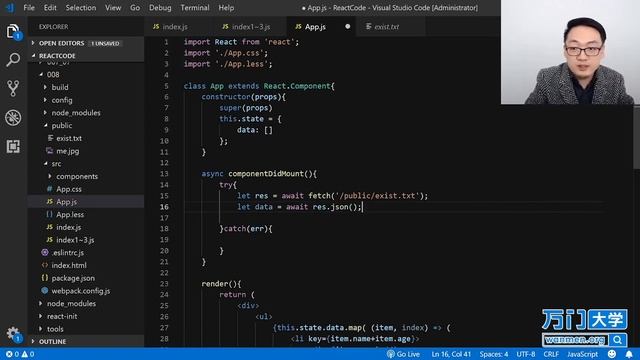Click the fetch path '/public/exist.txt'
Image resolution: width=640 pixels, height=360 pixels.
pos(377,196)
